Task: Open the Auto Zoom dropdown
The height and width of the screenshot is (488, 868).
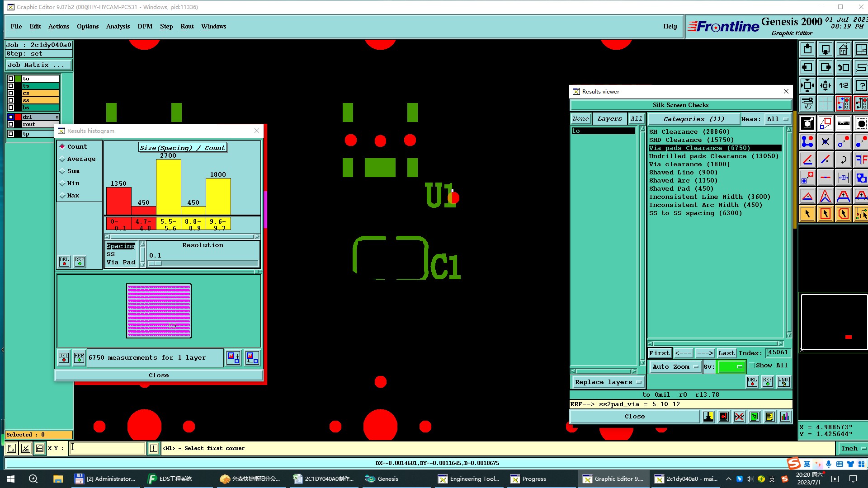Action: 675,366
